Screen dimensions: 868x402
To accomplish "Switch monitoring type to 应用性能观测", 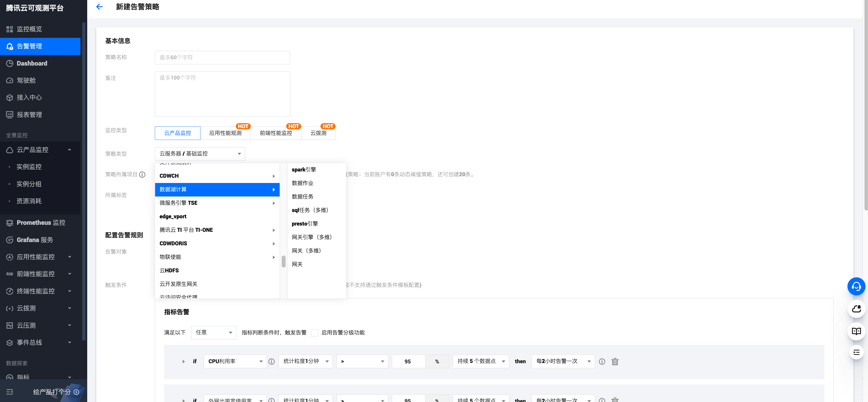I will click(x=225, y=133).
